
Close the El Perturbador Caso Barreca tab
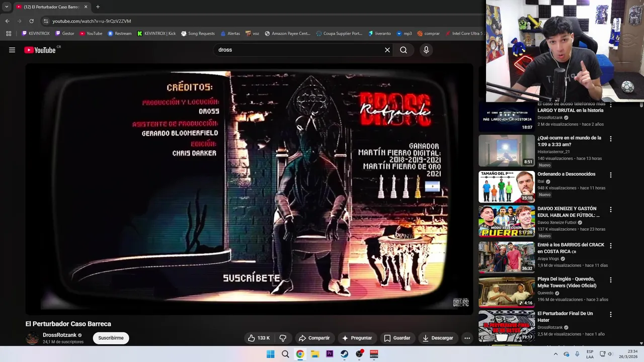coord(86,7)
